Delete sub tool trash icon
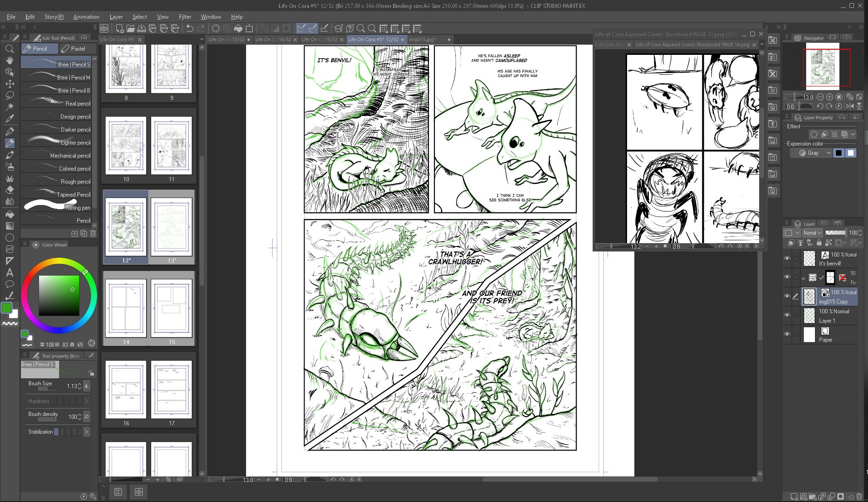Screen dimensions: 868x502 coord(93,233)
